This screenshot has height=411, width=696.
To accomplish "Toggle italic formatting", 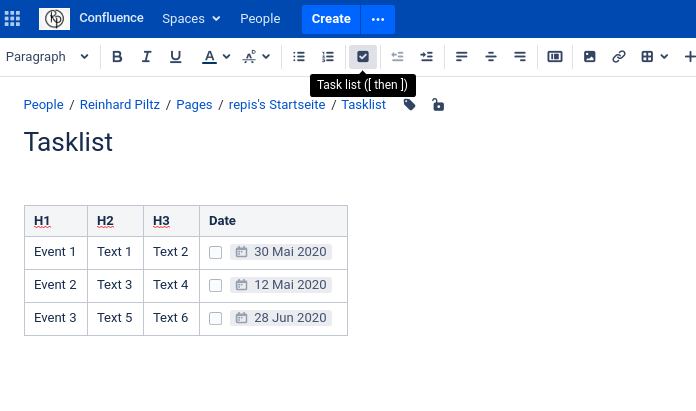I will coord(146,57).
